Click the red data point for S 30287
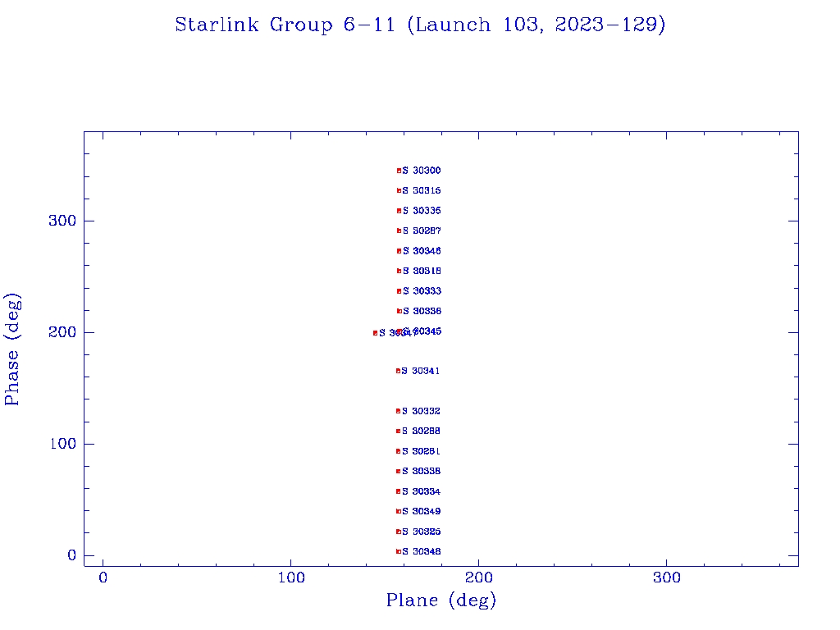Screen dimensions: 840x630 (399, 231)
